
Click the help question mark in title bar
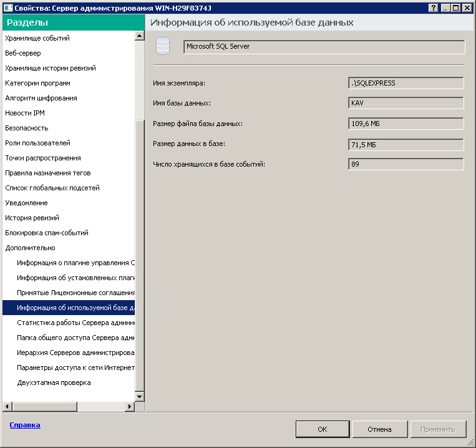434,7
